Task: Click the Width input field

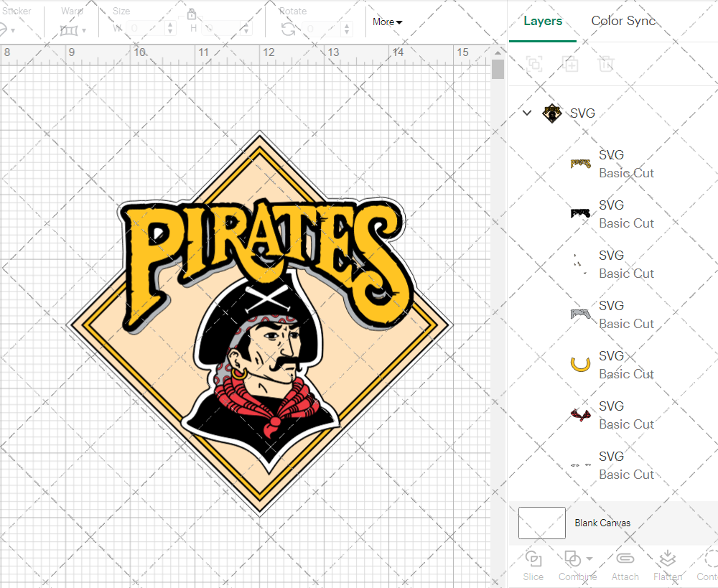Action: pyautogui.click(x=146, y=29)
